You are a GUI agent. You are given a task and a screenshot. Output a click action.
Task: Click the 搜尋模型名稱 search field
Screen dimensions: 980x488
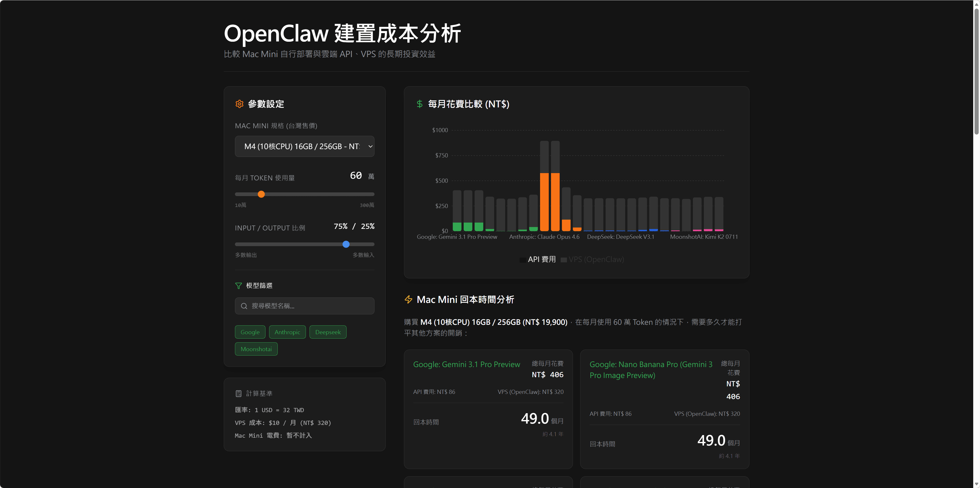304,306
